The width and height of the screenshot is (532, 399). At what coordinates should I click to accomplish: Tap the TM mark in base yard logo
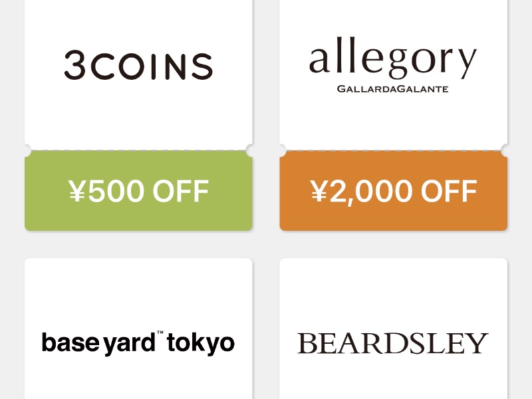[160, 334]
